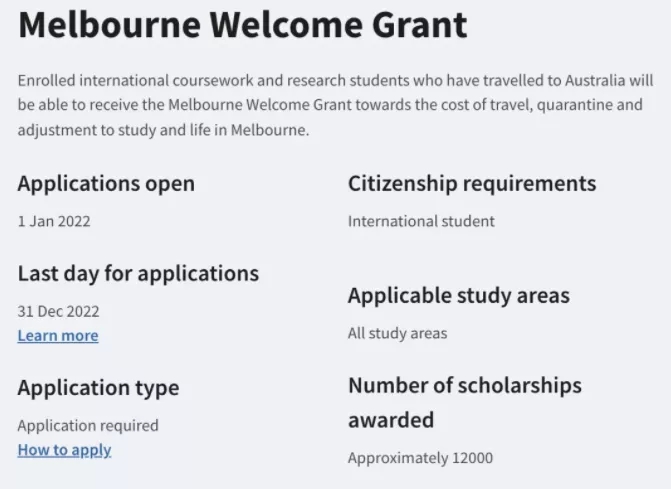The height and width of the screenshot is (489, 671).
Task: Click the All study areas text
Action: click(398, 334)
